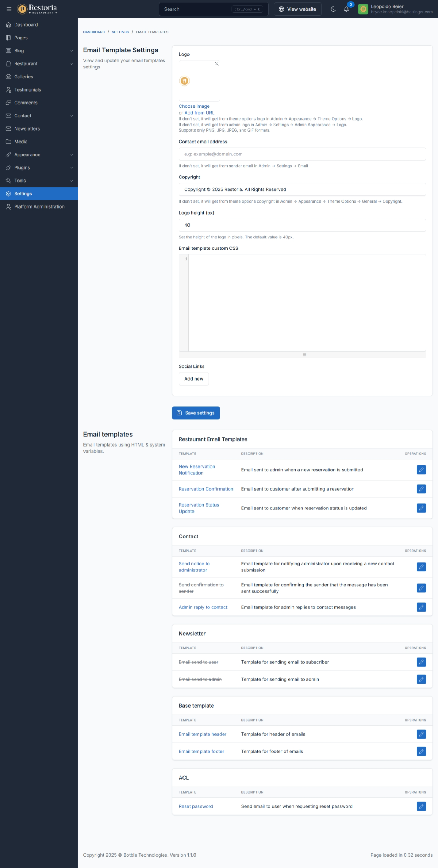Expand the Appearance sidebar submenu

(x=39, y=155)
